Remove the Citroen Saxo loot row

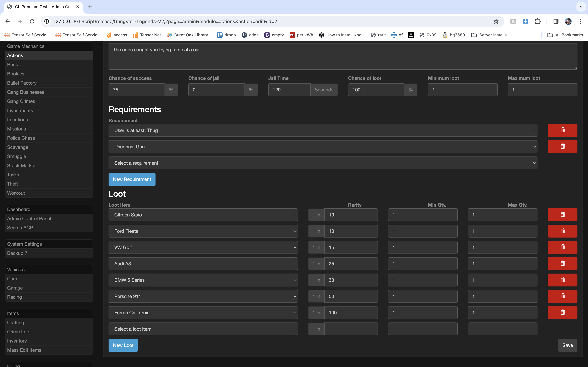click(562, 215)
